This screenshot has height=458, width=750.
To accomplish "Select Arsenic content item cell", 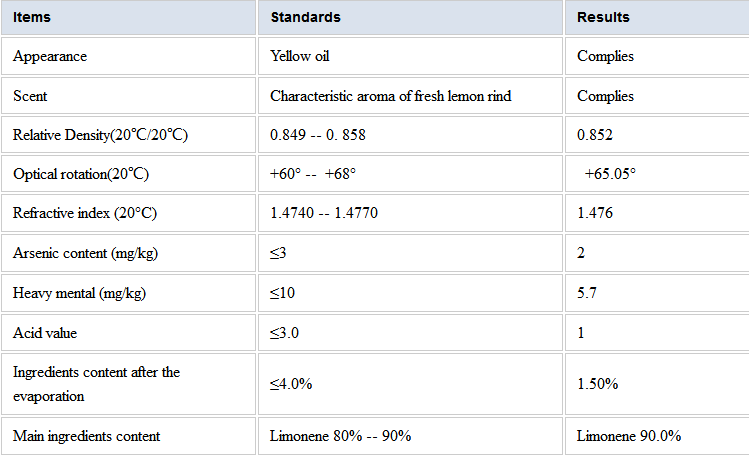I will [x=128, y=253].
